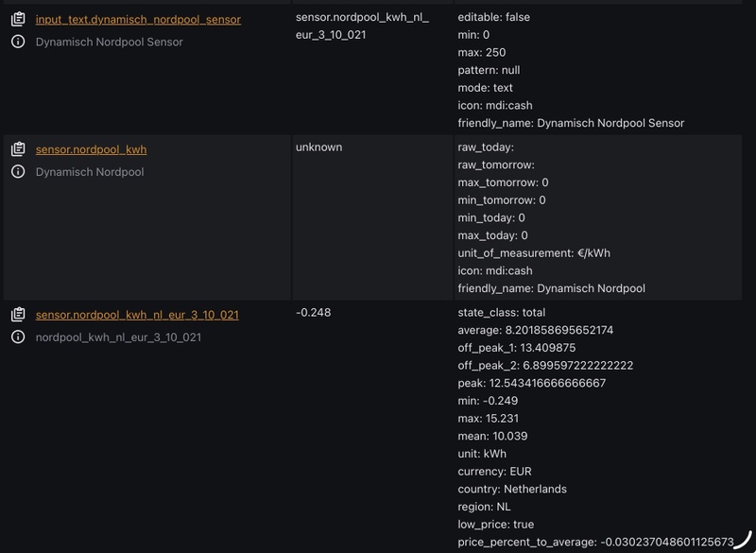The height and width of the screenshot is (553, 756).
Task: Copy sensor.nordpool_kwh entity ID with clipboard icon
Action: 18,149
